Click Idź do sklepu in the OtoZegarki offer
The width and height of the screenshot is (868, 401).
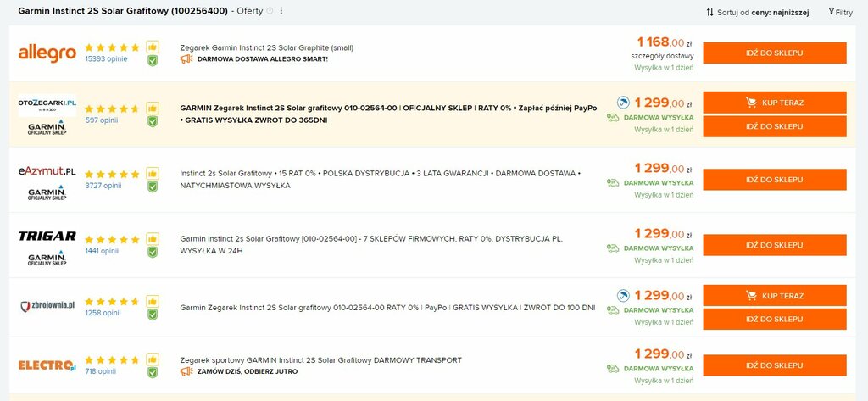coord(775,126)
